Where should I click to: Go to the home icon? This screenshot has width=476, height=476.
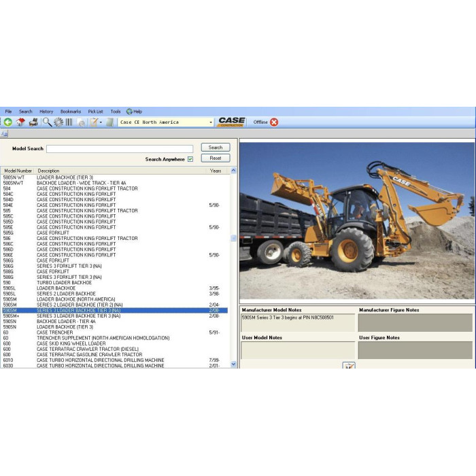(20, 122)
